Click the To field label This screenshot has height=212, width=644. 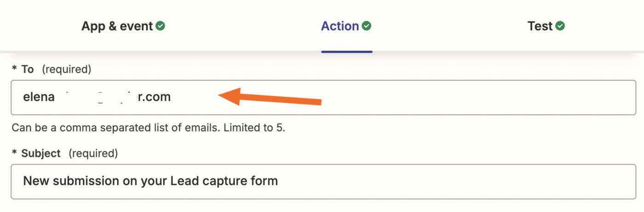[28, 70]
